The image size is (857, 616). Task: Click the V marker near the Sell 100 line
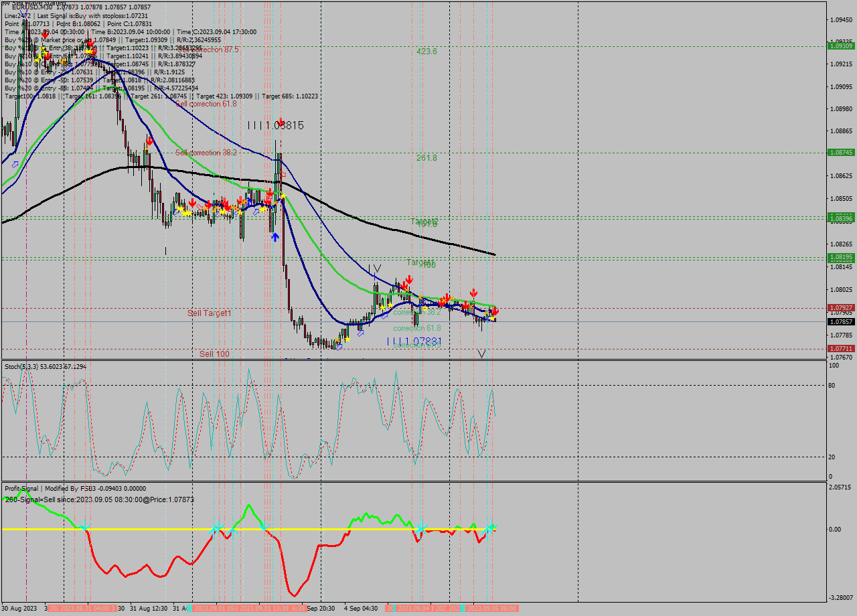[481, 354]
